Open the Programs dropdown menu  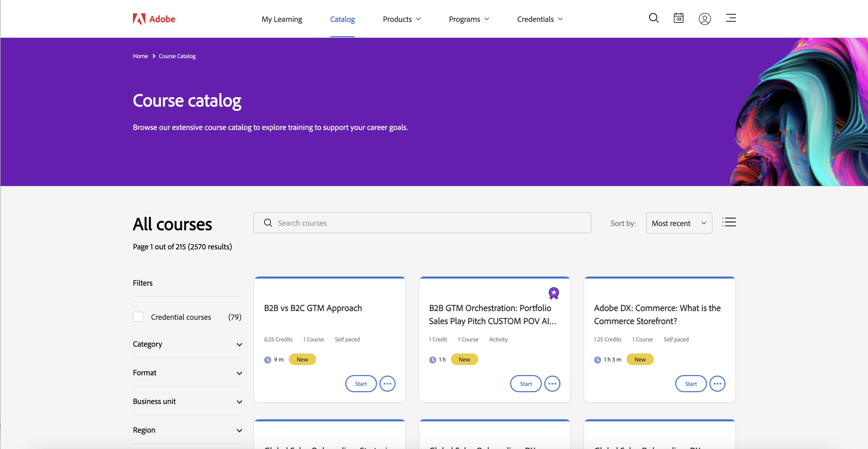coord(469,19)
